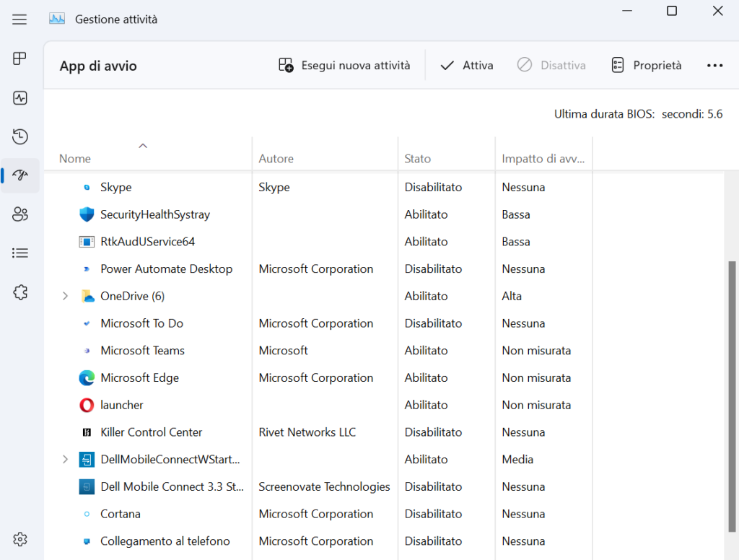Select the launcher entry

point(121,405)
